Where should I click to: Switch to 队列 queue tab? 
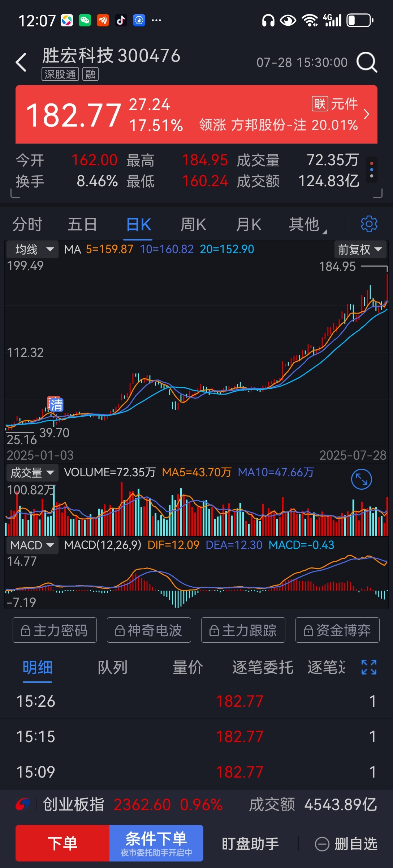coord(113,667)
